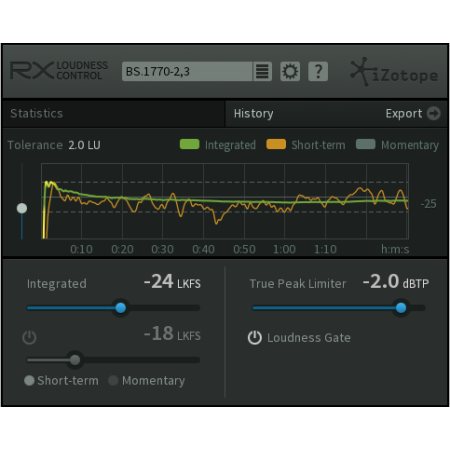This screenshot has width=450, height=450.
Task: Click the 0:30 time axis label
Action: pyautogui.click(x=162, y=249)
